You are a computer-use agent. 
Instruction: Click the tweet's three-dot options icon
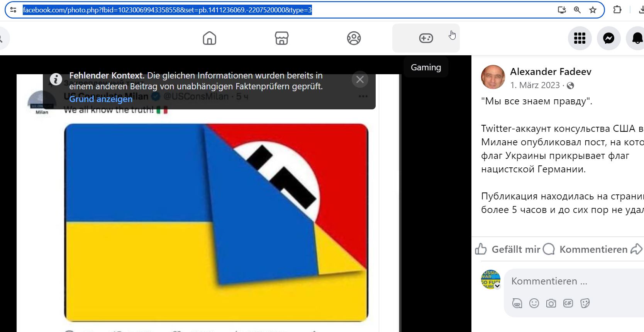[x=363, y=96]
